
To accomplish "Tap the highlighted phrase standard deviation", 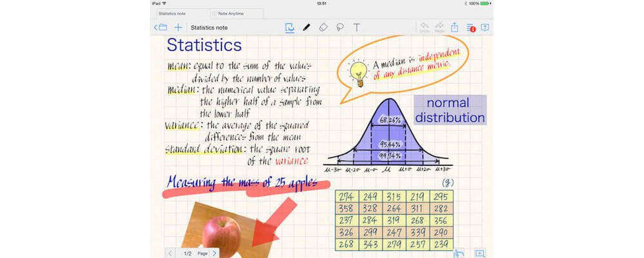I will click(x=206, y=149).
